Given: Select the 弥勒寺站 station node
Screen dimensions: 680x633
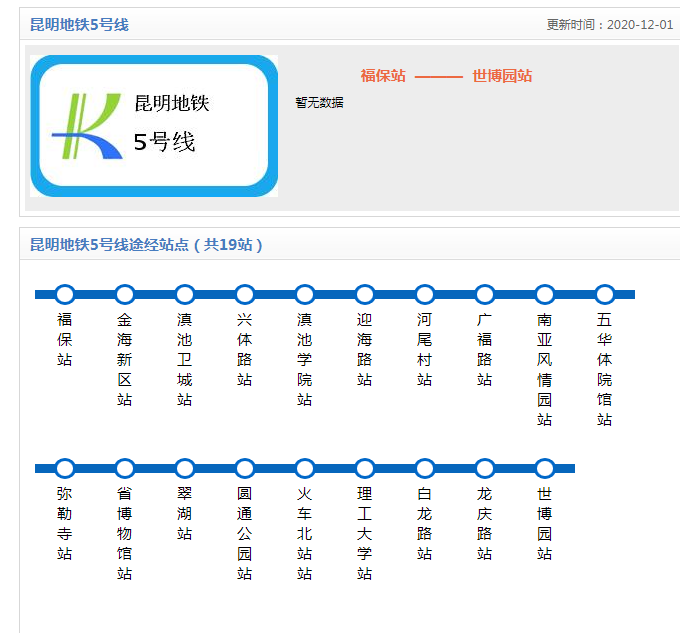Looking at the screenshot, I should tap(65, 468).
